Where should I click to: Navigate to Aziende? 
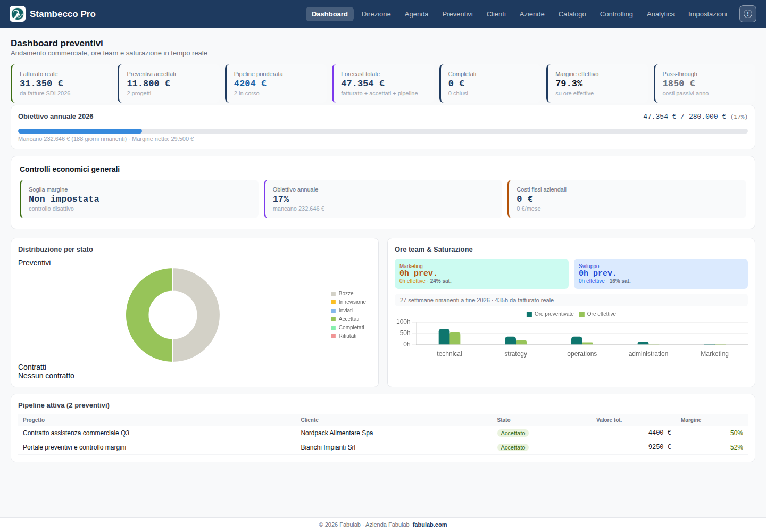[532, 14]
